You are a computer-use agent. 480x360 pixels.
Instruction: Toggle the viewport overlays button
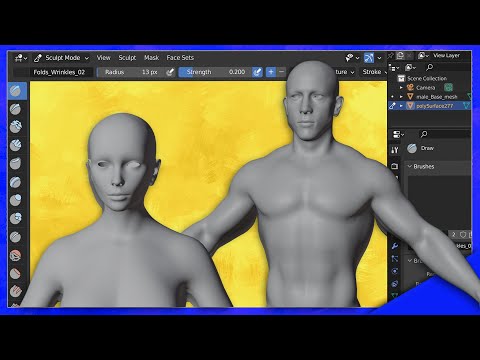(369, 58)
